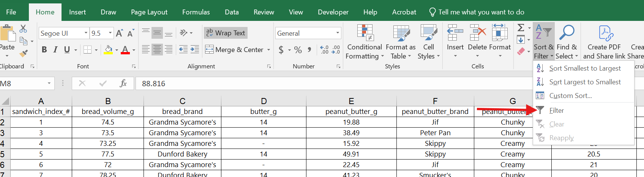
Task: Expand the General number format dropdown
Action: coord(338,33)
